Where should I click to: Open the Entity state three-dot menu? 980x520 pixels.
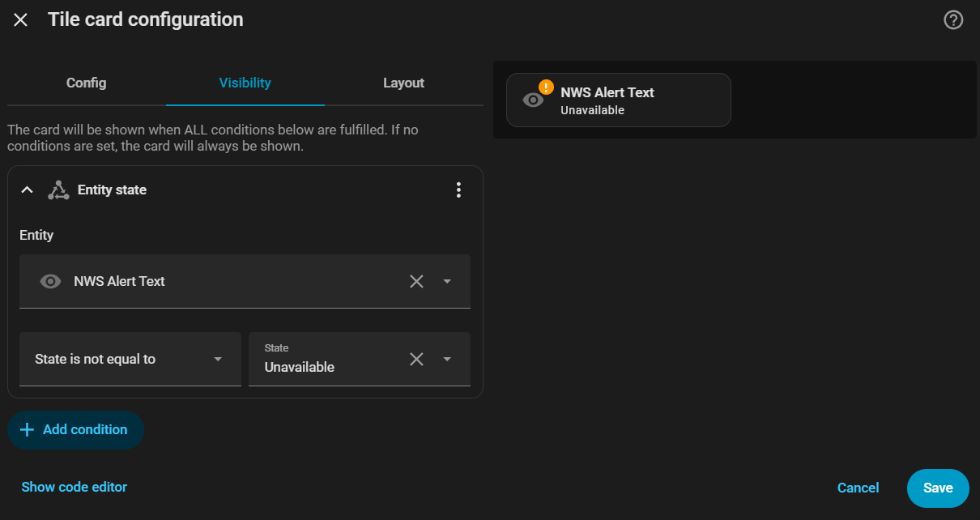(458, 190)
